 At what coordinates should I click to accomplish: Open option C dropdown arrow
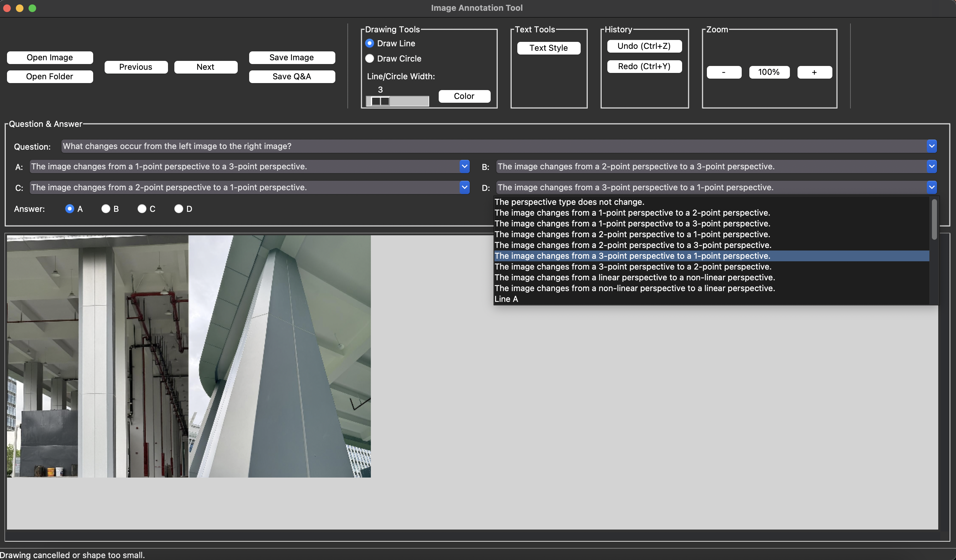(x=464, y=187)
